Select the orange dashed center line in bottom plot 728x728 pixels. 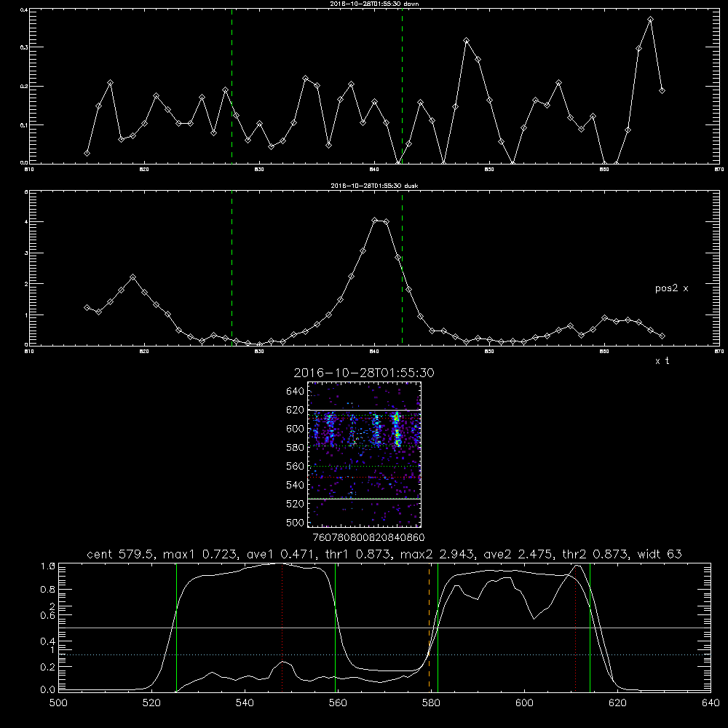429,628
